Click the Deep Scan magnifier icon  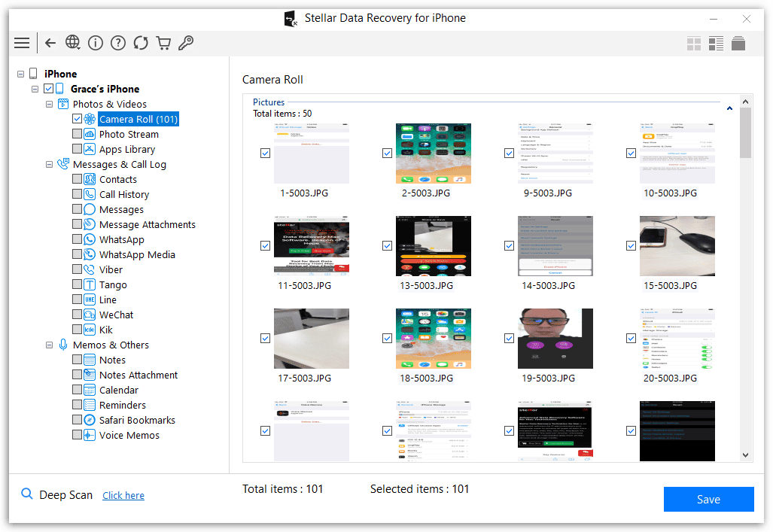coord(26,494)
